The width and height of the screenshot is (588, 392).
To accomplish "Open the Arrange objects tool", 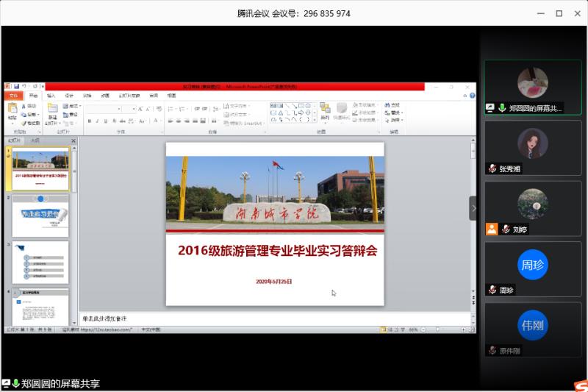I will [324, 110].
